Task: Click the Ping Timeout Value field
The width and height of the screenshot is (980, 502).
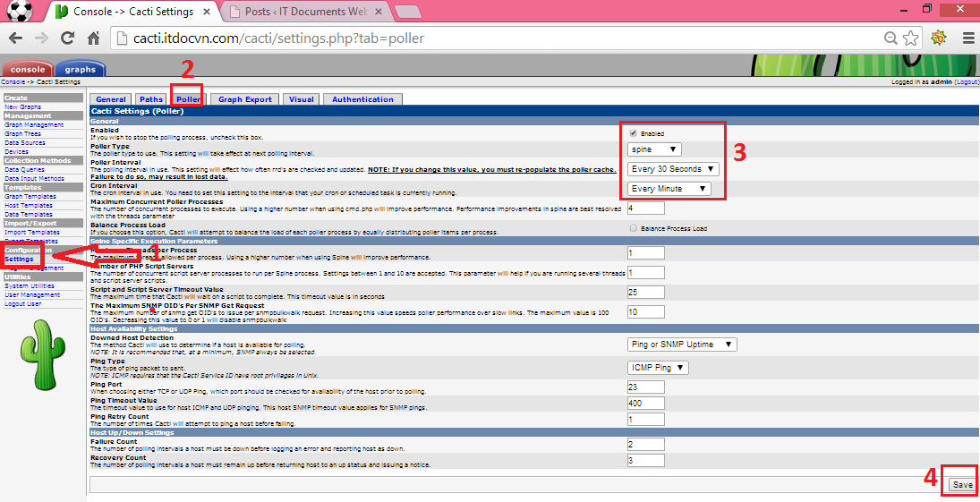Action: click(x=645, y=404)
